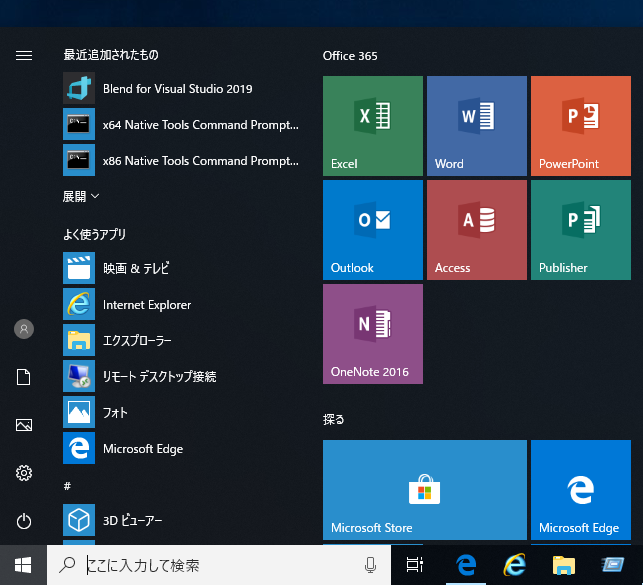Open x64 Native Tools Command Prompt
Image resolution: width=643 pixels, height=585 pixels.
(182, 124)
